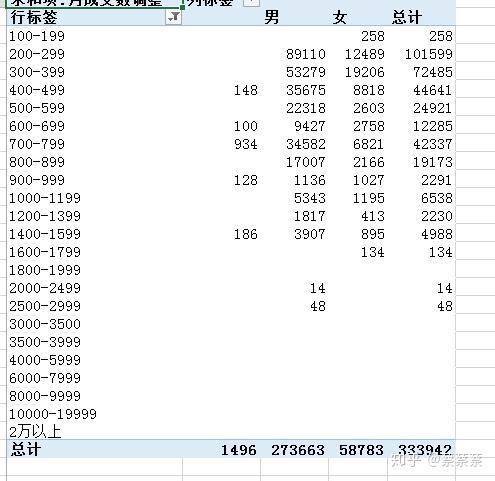Select grand total cell 273663
This screenshot has height=481, width=495.
[298, 450]
